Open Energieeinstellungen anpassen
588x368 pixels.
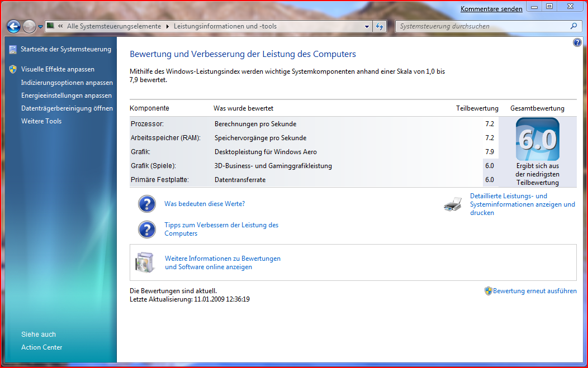tap(67, 95)
